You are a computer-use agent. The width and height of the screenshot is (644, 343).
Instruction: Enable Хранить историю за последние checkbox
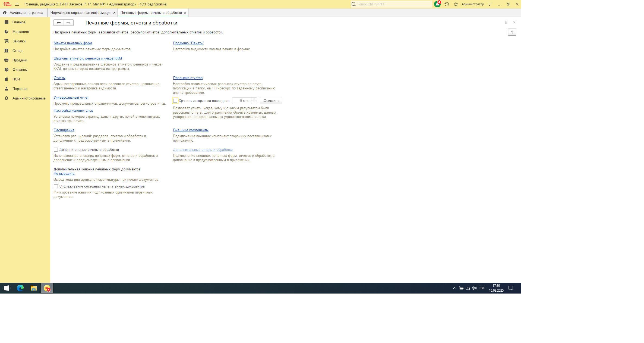click(x=175, y=101)
